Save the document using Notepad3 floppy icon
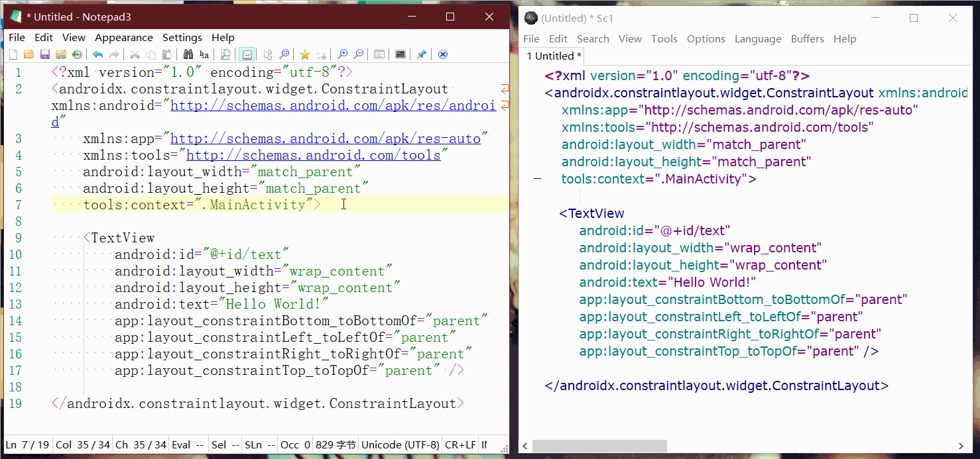 pyautogui.click(x=45, y=54)
